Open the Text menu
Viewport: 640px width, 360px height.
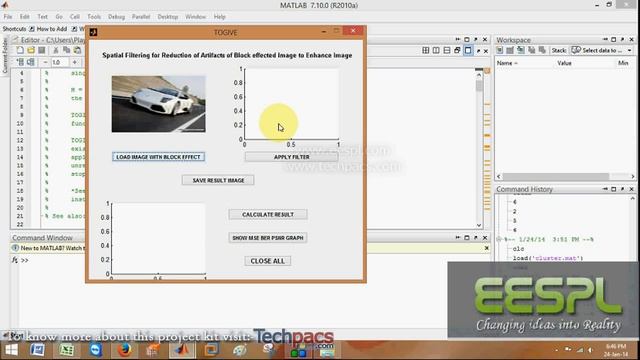pyautogui.click(x=42, y=17)
